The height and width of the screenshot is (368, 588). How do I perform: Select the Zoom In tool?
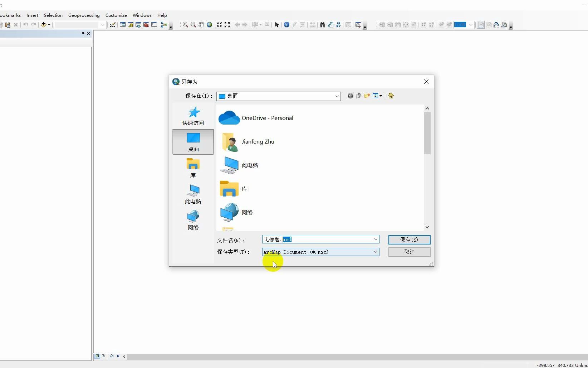185,25
